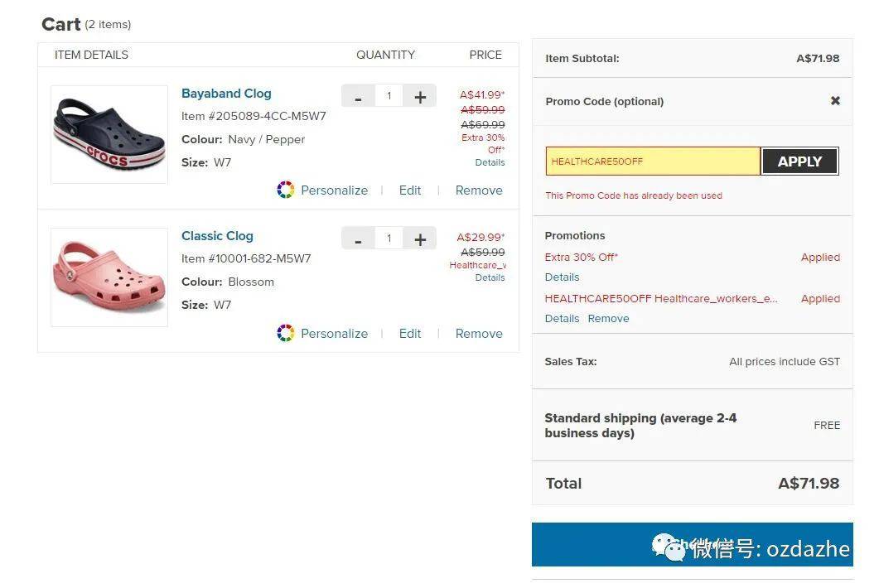
Task: Personalize the Bayaband Clog
Action: pos(334,190)
